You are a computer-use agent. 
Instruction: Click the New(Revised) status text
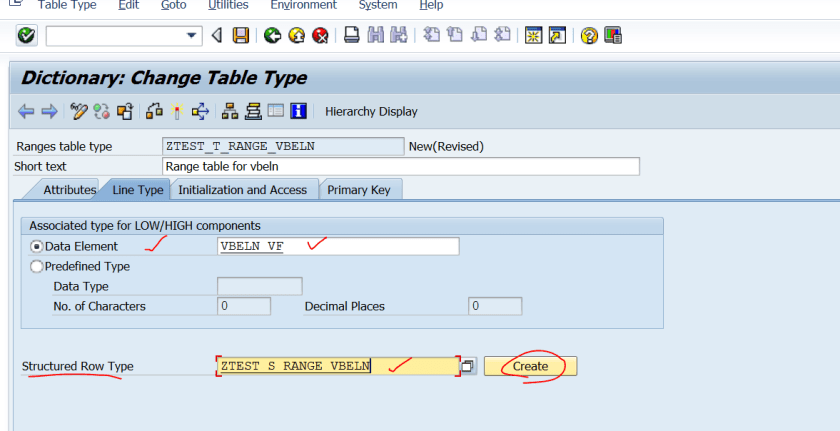(x=446, y=146)
